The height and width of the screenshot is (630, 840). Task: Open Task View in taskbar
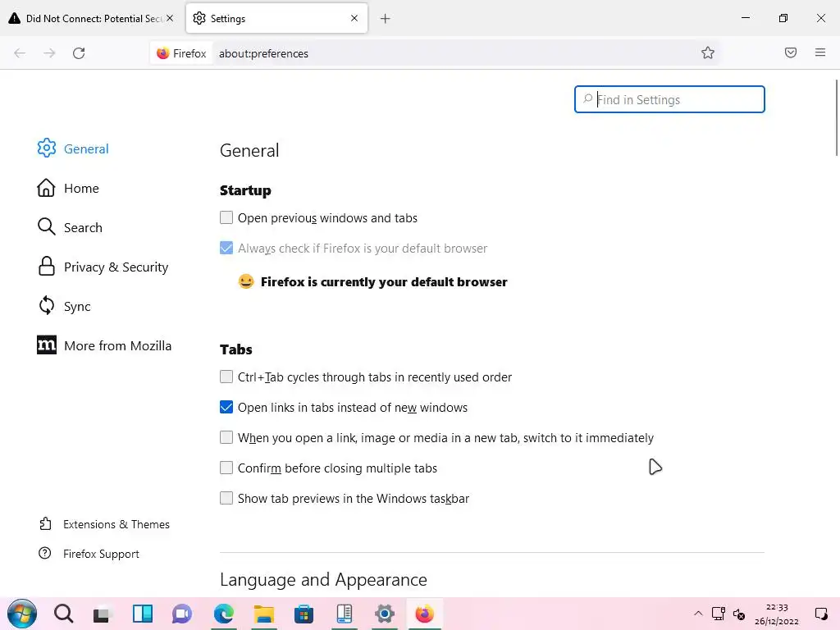[102, 614]
